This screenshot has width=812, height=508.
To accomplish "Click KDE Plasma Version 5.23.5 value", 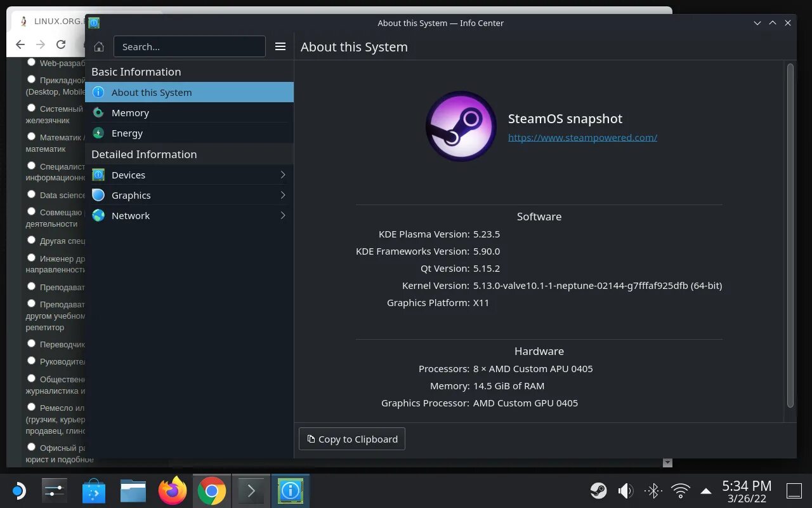I will (x=487, y=234).
